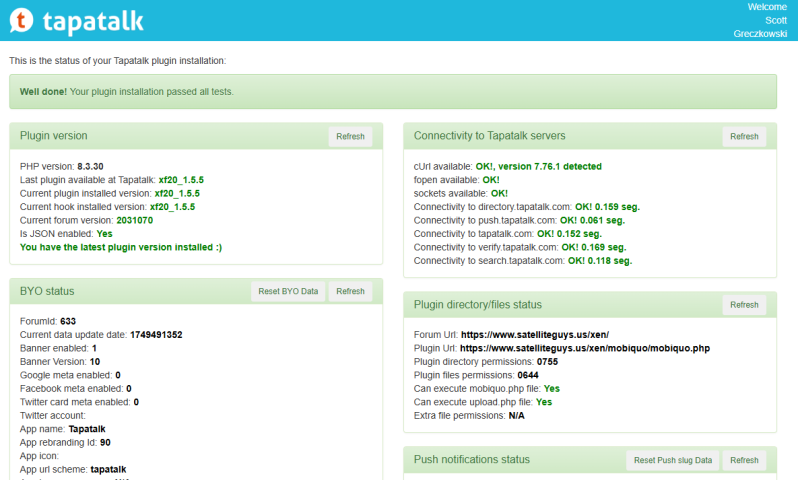Click 'Can execute upload.php file: Yes' line

pyautogui.click(x=482, y=402)
